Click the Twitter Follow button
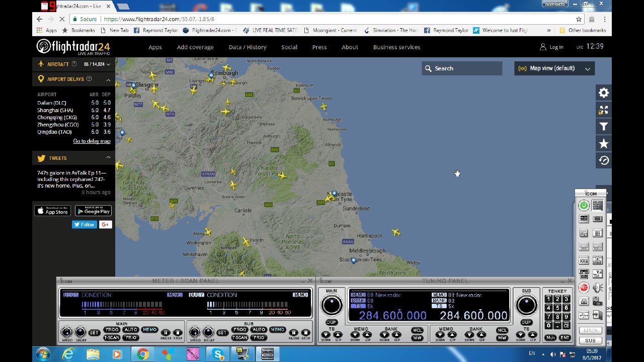Image resolution: width=644 pixels, height=362 pixels. 84,224
